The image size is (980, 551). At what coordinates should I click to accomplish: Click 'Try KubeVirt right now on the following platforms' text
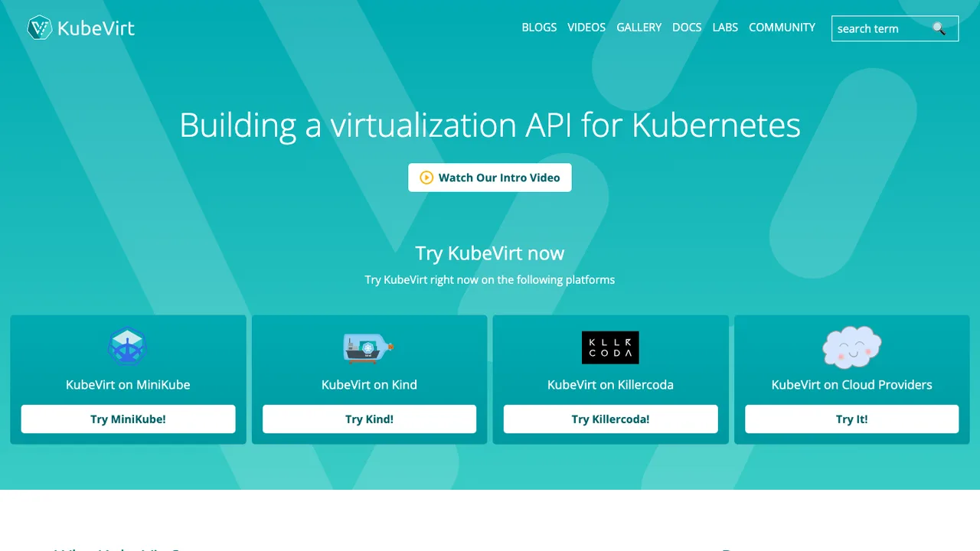pos(490,280)
